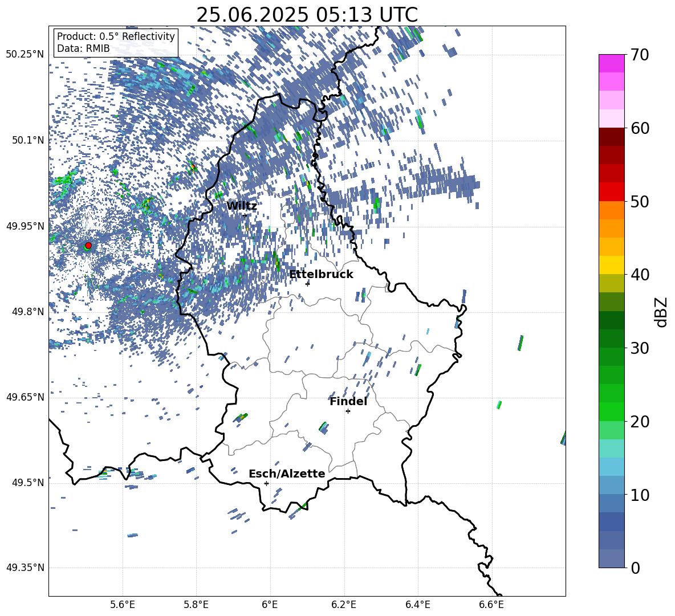Click the dBZ colorbar axis label
Viewport: 675px width, 616px height.
coord(662,312)
